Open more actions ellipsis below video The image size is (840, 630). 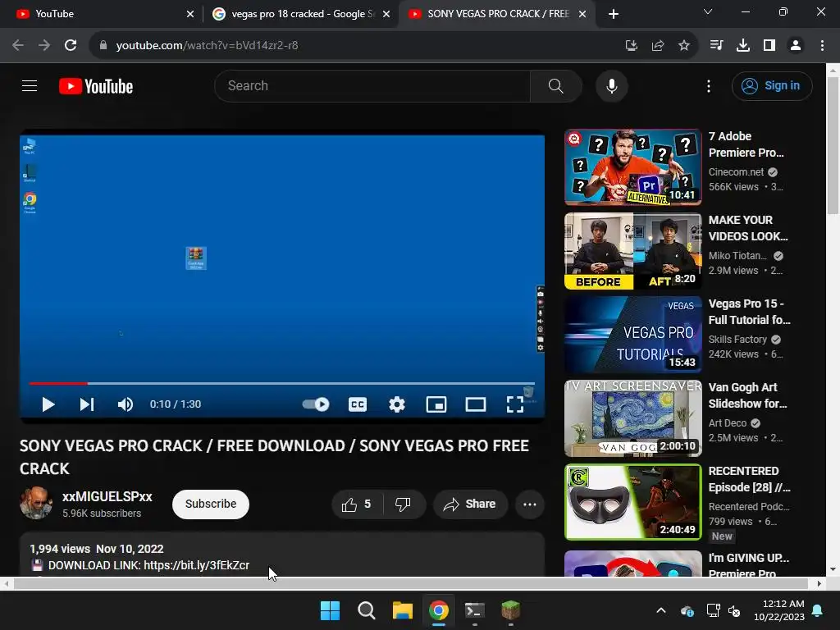[529, 504]
